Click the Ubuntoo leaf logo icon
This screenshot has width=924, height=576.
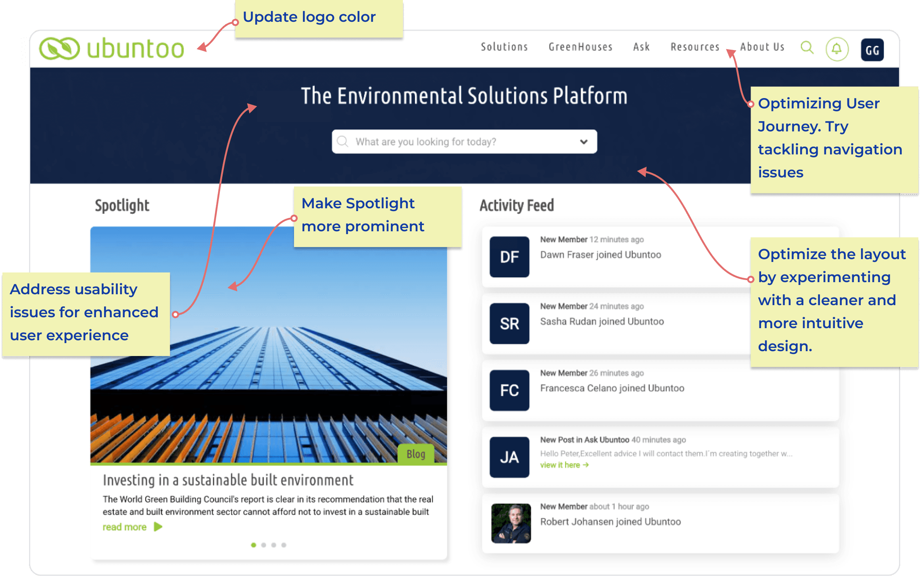click(59, 48)
